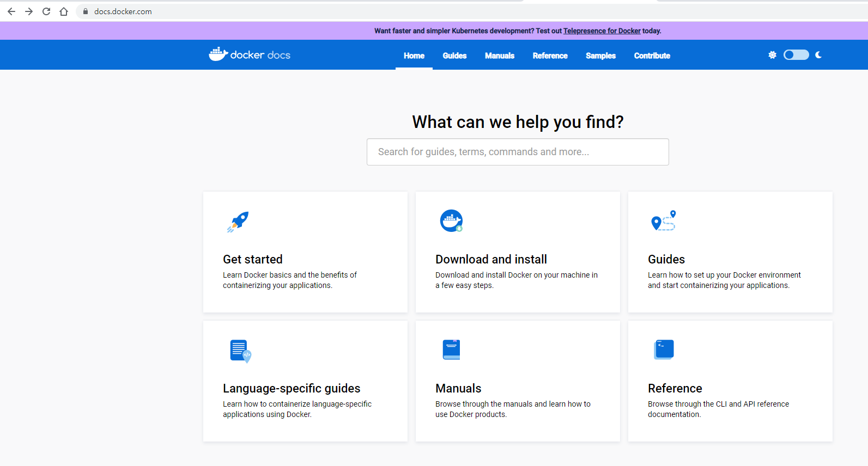Open the Get started heading link
The image size is (868, 466).
253,259
